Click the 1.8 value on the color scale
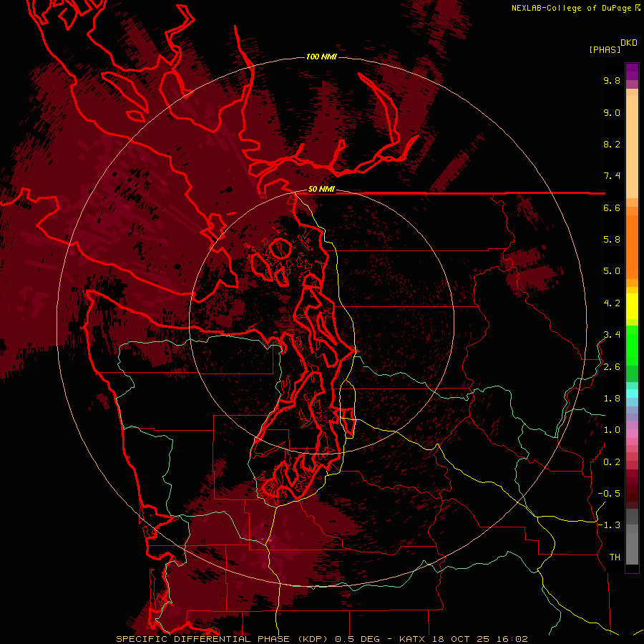 612,399
